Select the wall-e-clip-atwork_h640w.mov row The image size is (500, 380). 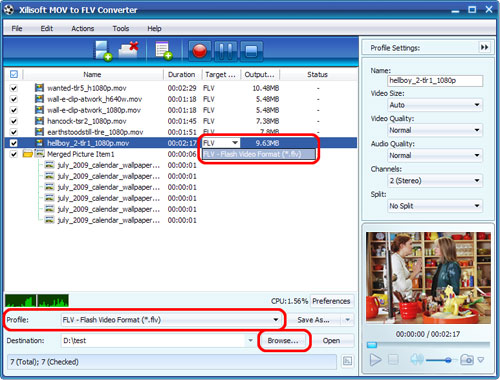click(x=180, y=99)
